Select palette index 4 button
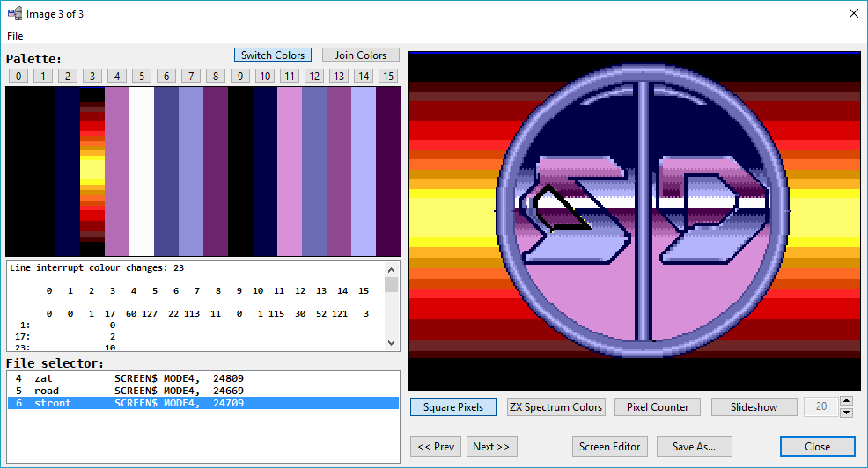This screenshot has width=868, height=468. tap(117, 76)
